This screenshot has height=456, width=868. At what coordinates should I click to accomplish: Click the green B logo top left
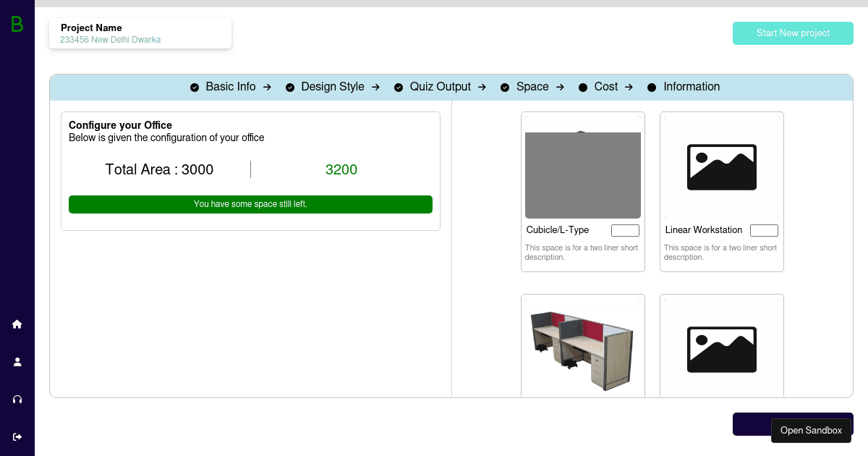[16, 25]
